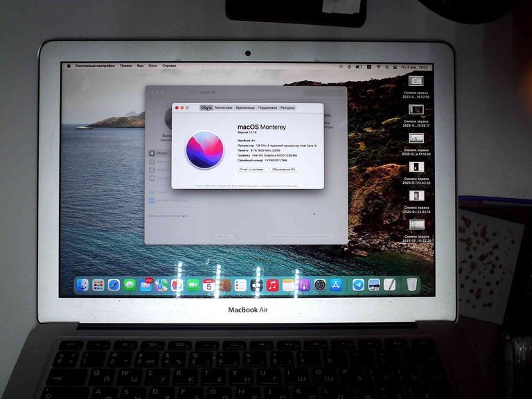Open Launchpad in the Dock
This screenshot has height=399, width=532.
(98, 285)
